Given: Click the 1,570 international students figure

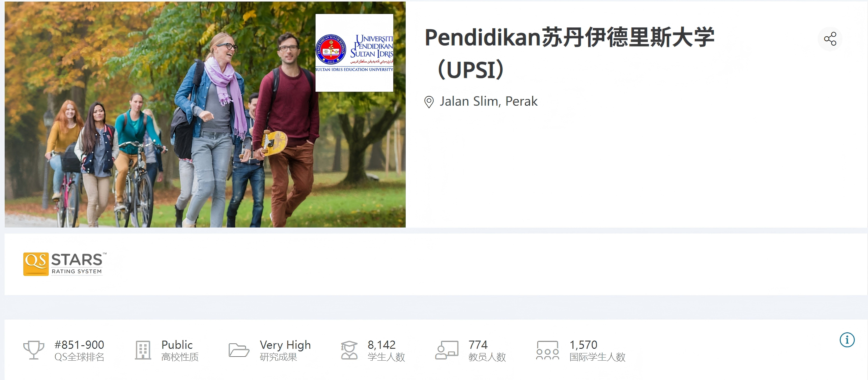Looking at the screenshot, I should tap(583, 345).
